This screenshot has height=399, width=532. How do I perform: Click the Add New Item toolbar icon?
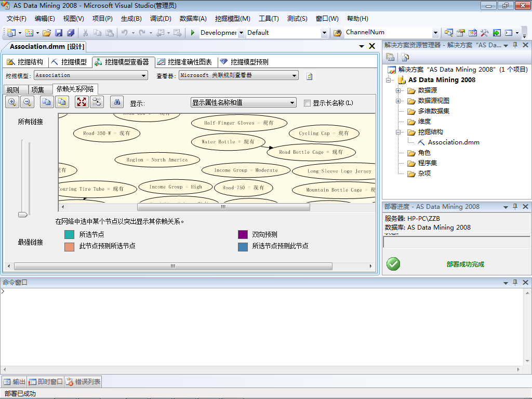(x=29, y=33)
